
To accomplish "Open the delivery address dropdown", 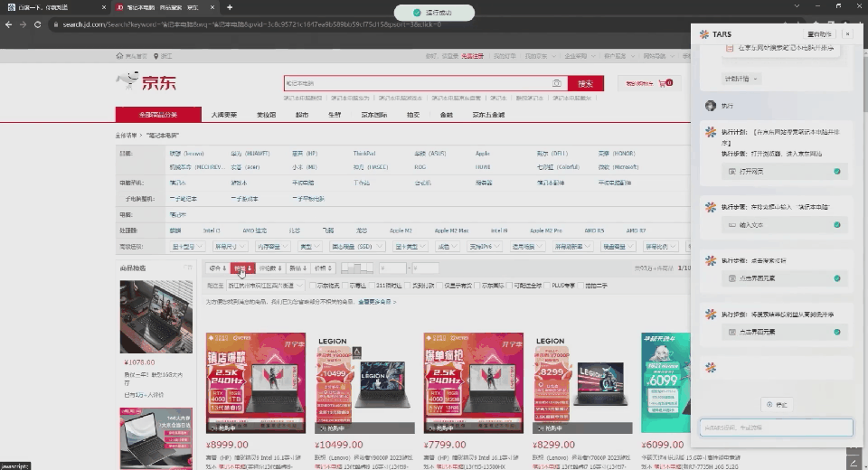I will [266, 286].
